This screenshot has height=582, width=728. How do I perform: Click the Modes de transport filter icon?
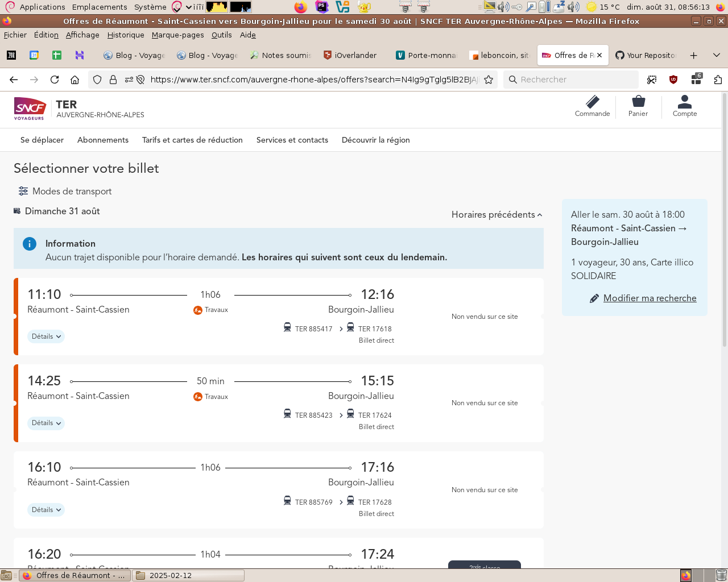point(23,191)
